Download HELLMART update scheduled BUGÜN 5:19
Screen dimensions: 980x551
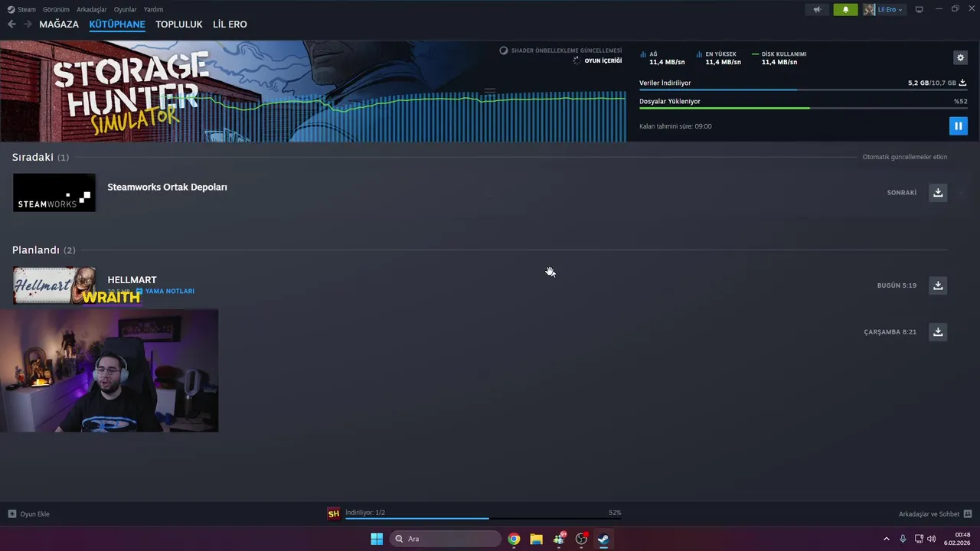938,285
